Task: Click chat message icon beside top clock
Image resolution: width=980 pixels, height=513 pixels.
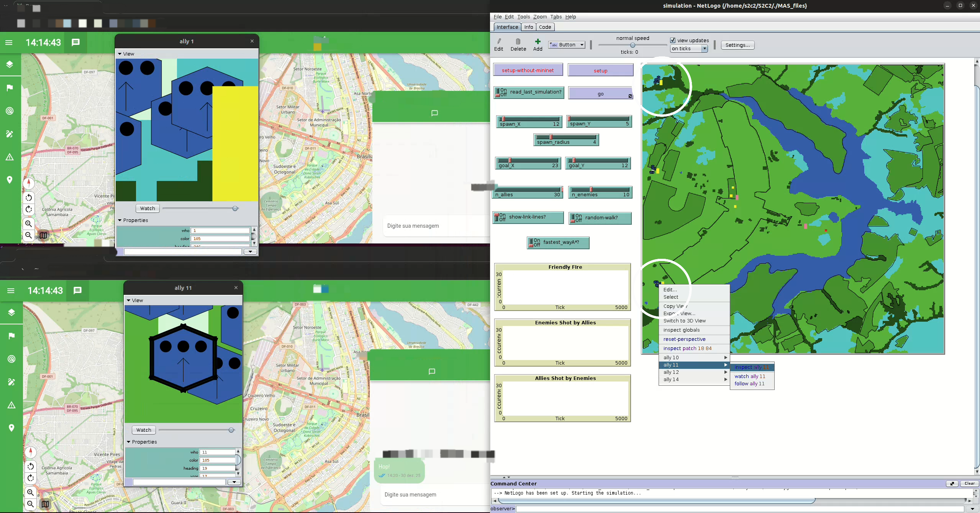Action: click(x=75, y=43)
